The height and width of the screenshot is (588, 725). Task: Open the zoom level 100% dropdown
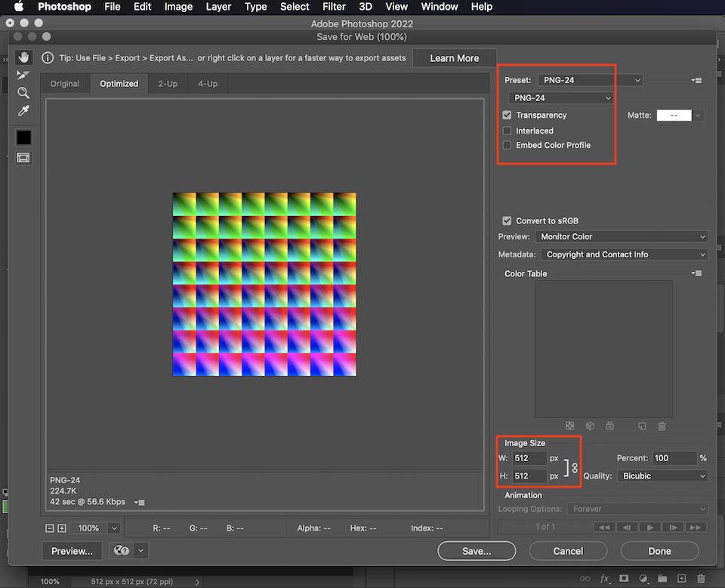click(114, 528)
